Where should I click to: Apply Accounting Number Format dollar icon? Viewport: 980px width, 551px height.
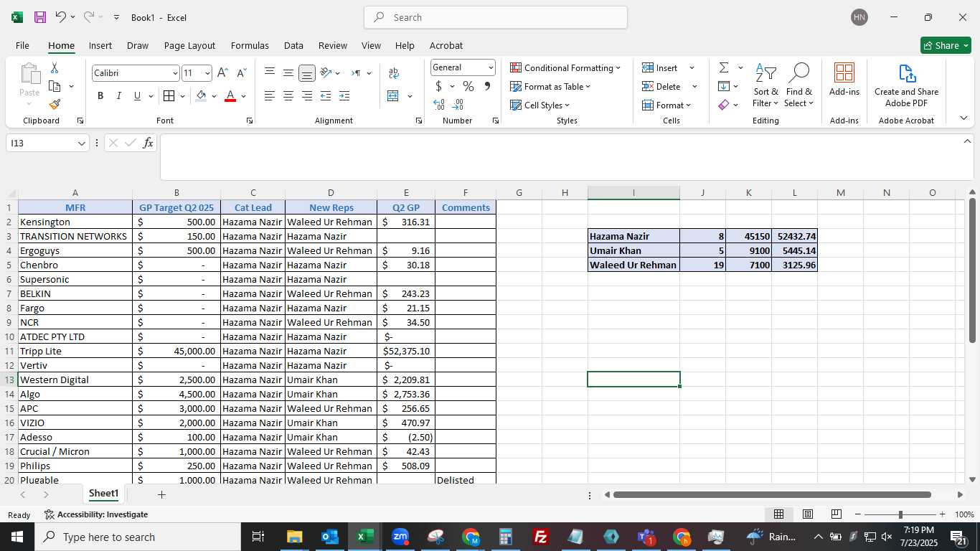(438, 86)
